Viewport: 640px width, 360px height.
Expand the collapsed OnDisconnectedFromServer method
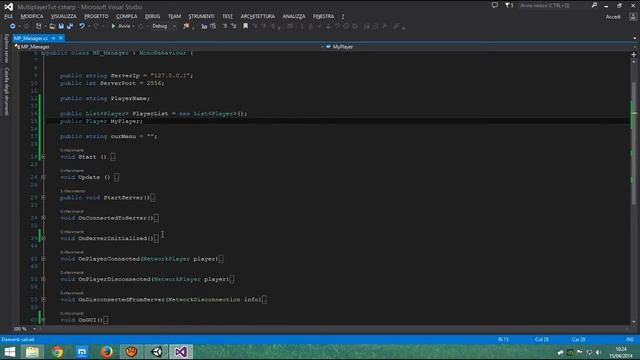(x=43, y=300)
